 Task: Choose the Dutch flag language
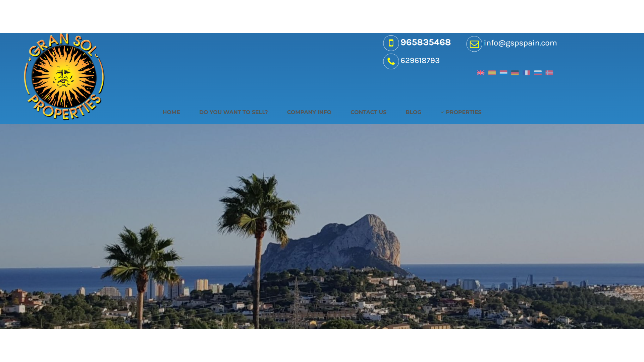pyautogui.click(x=503, y=73)
